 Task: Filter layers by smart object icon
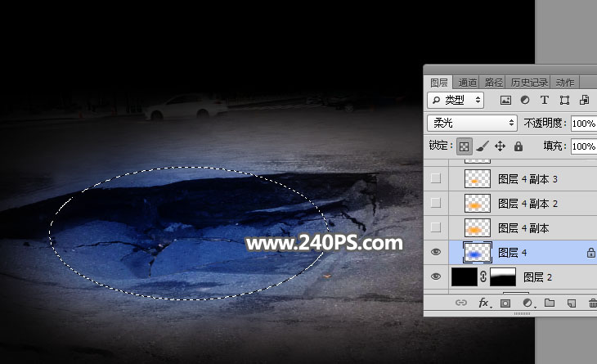[584, 100]
